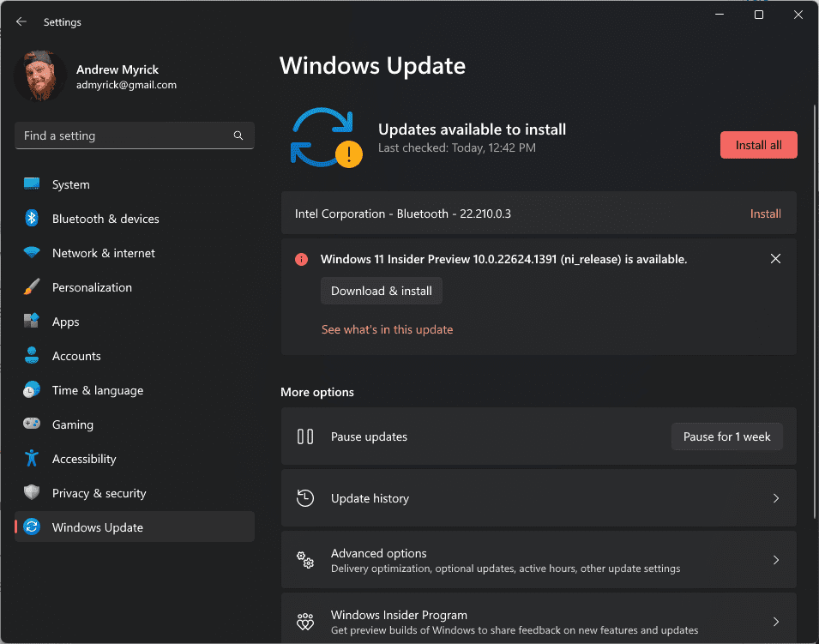The width and height of the screenshot is (819, 644).
Task: Click the System monitor icon
Action: [x=32, y=184]
